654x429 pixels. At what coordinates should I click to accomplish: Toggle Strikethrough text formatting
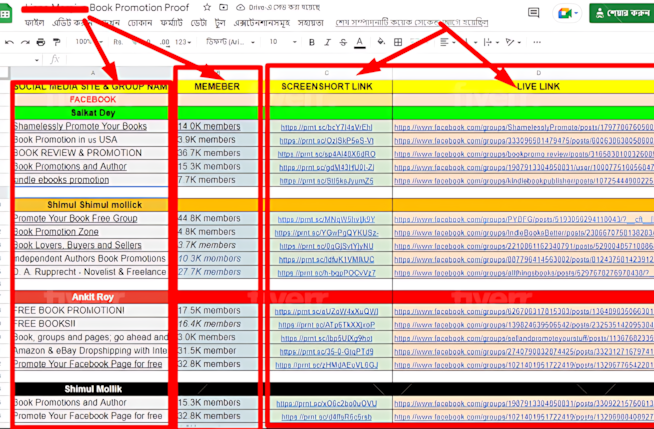click(x=346, y=42)
